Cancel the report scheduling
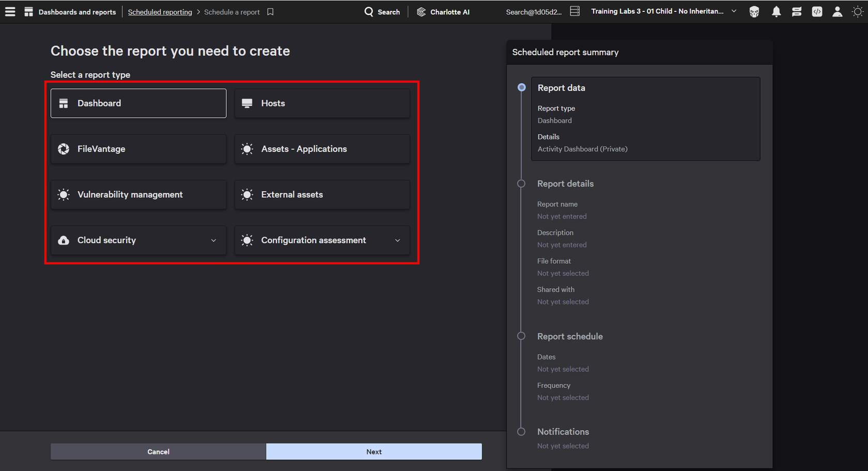868x471 pixels. [x=158, y=451]
